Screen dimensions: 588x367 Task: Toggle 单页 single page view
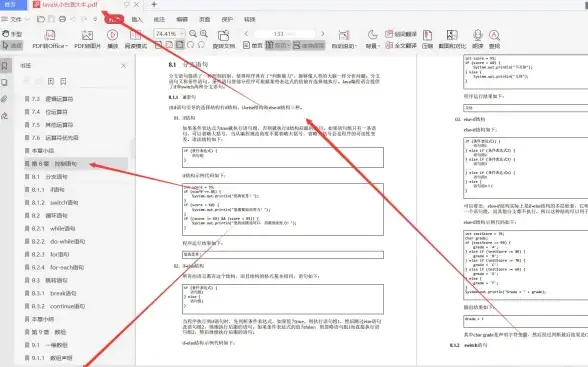[x=253, y=45]
